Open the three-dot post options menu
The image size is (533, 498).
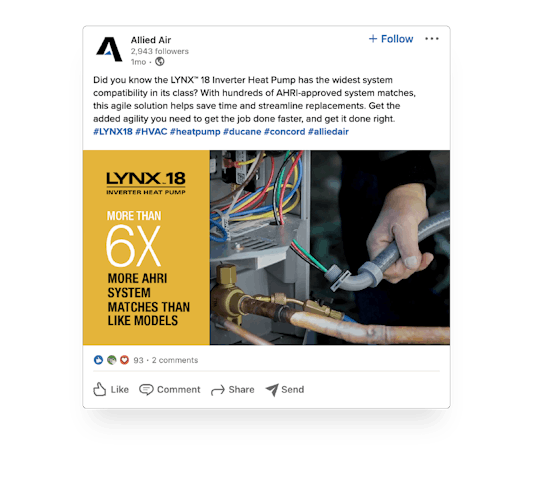coord(432,39)
